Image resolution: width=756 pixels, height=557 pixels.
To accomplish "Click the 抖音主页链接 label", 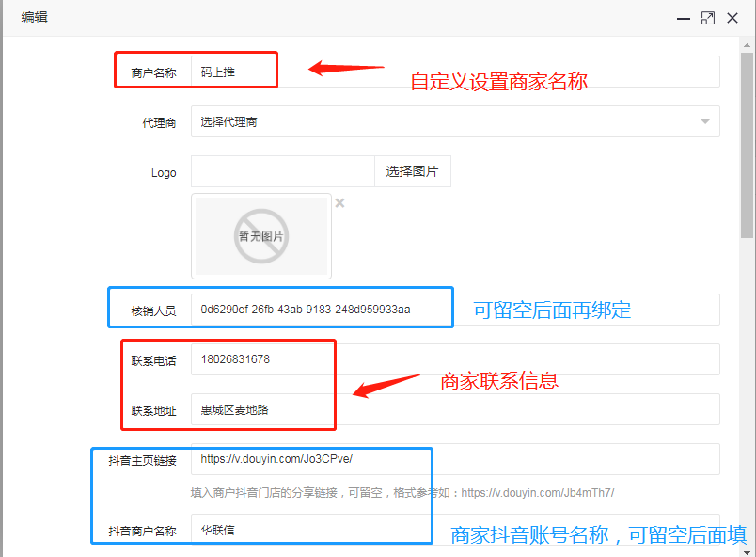I will 142,460.
